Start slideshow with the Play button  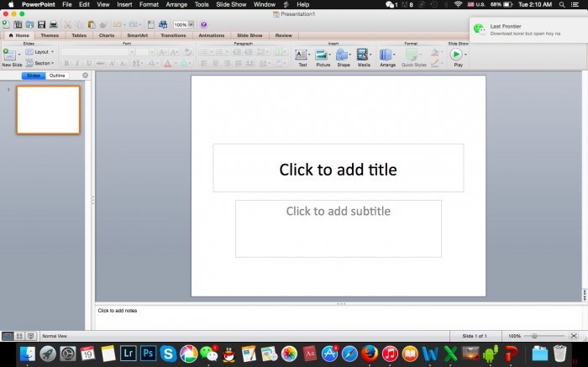[456, 55]
